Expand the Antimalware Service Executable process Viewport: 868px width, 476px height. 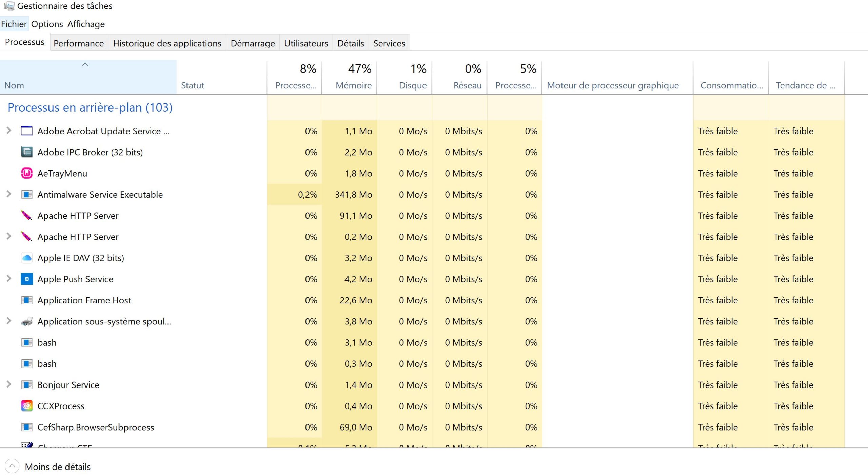9,194
